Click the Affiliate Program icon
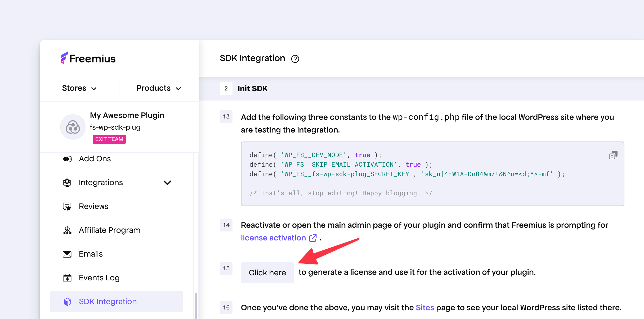The image size is (644, 319). (x=67, y=230)
